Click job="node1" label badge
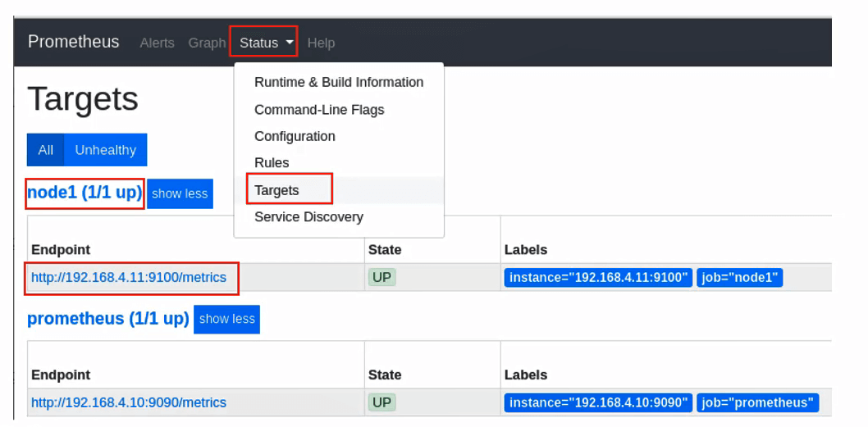 pyautogui.click(x=740, y=278)
